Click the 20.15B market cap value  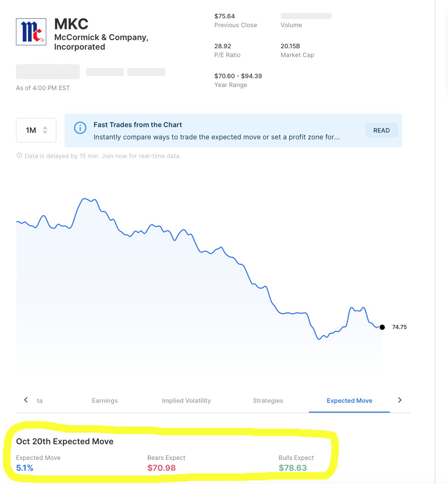coord(290,46)
